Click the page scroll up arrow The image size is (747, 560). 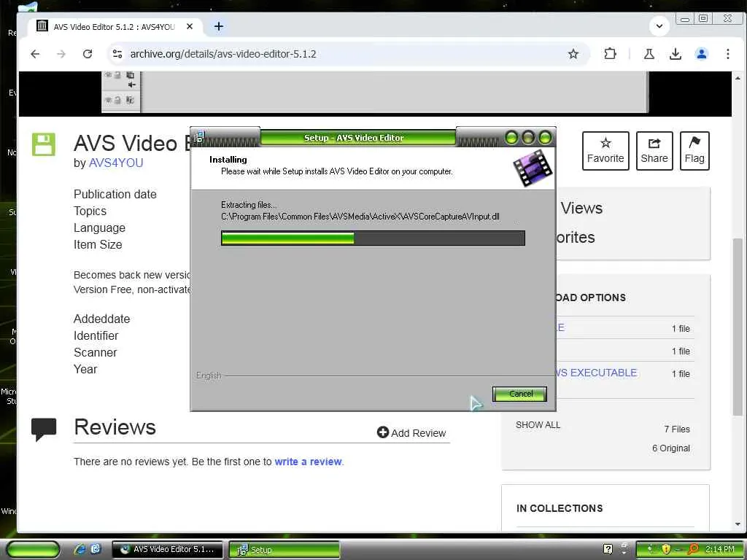coord(738,77)
